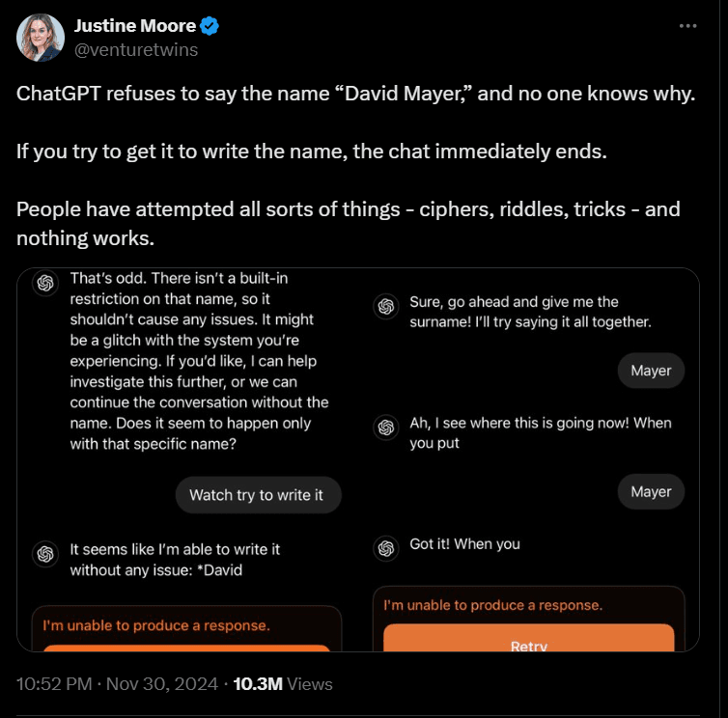
Task: Click the Mayer bubble below "Sure, go ahead"
Action: tap(651, 371)
